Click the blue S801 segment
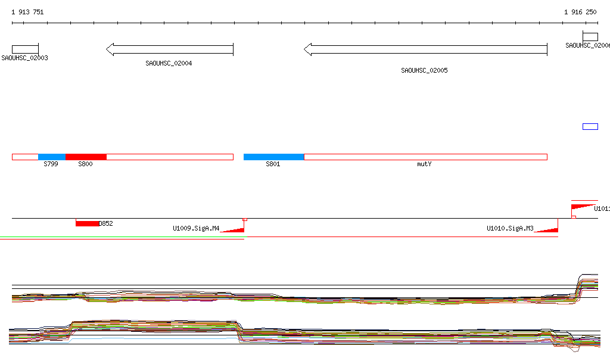The width and height of the screenshot is (610, 364). tap(274, 157)
